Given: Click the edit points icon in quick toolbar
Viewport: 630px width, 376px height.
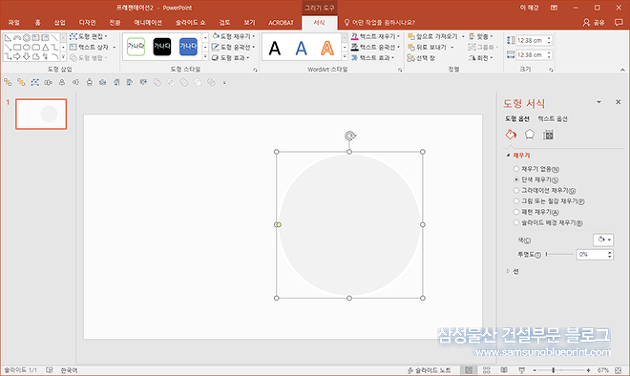Looking at the screenshot, I should [x=35, y=82].
